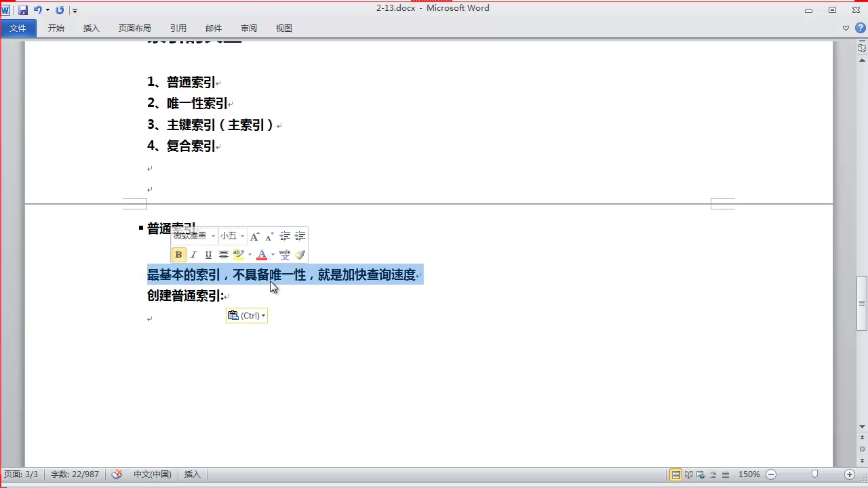Open Word Help question mark
The height and width of the screenshot is (488, 868).
point(860,28)
